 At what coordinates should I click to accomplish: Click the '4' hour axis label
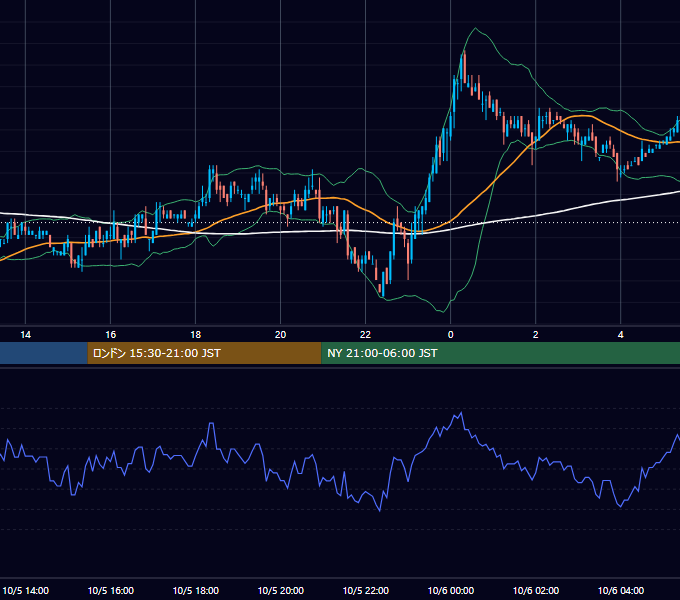(x=621, y=335)
